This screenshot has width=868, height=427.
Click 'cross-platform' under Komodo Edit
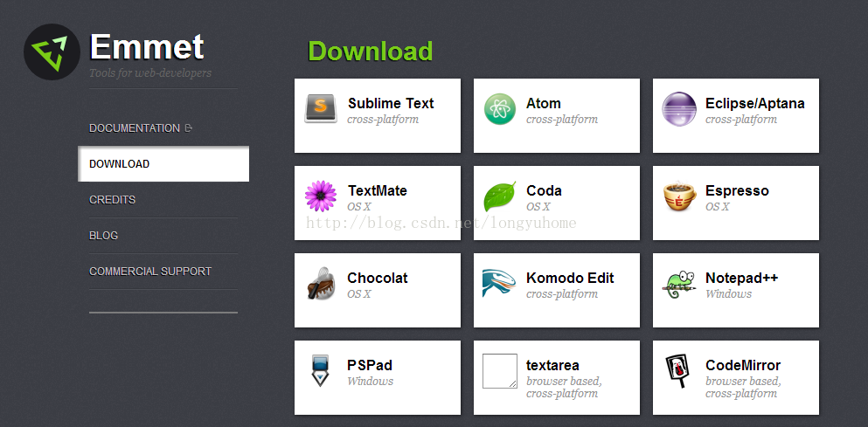(562, 294)
